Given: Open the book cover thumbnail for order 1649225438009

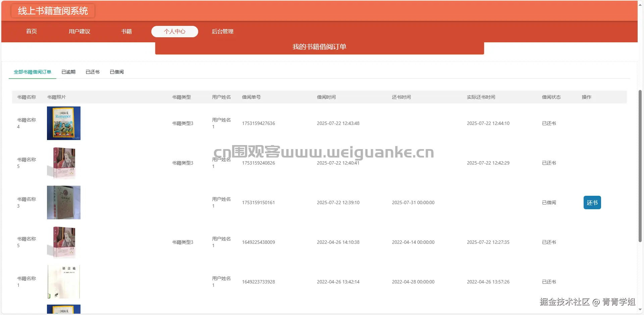Looking at the screenshot, I should click(x=64, y=242).
